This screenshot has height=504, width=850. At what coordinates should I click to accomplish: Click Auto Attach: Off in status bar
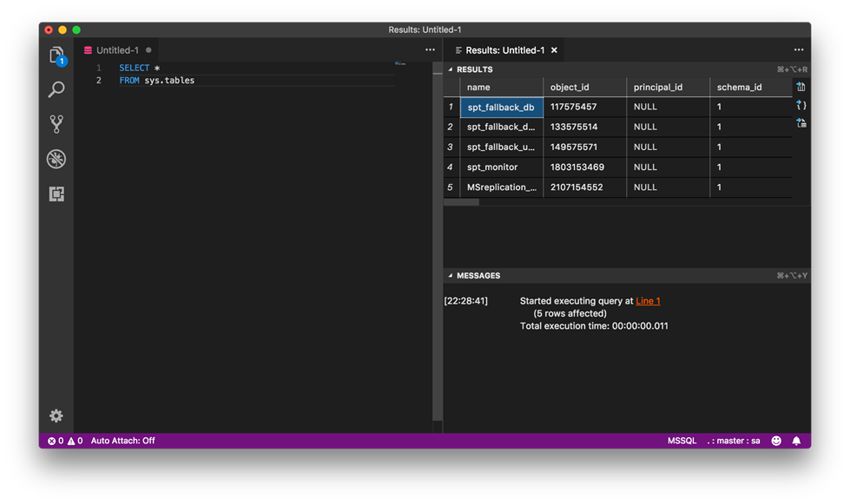click(123, 441)
